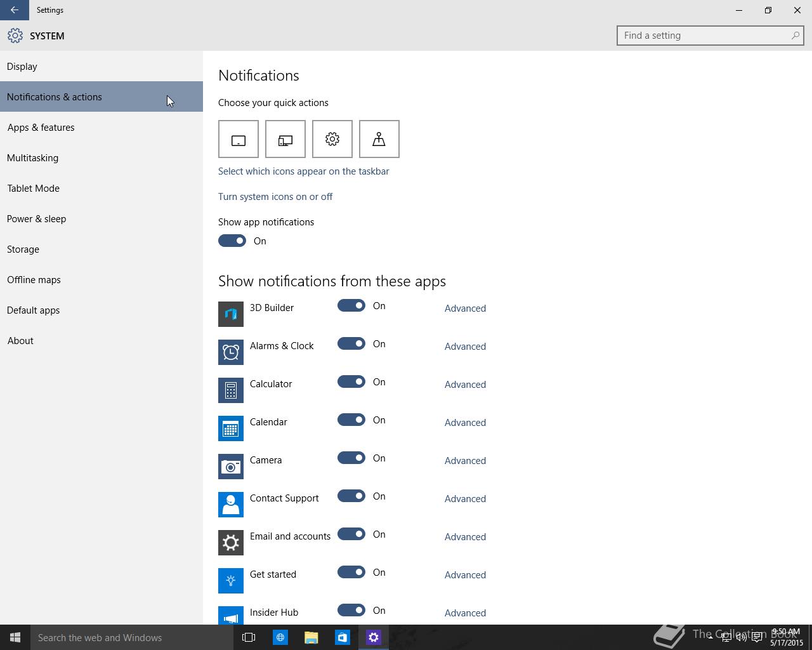The height and width of the screenshot is (650, 812).
Task: Click the SYSTEM gear icon in header
Action: coord(15,36)
